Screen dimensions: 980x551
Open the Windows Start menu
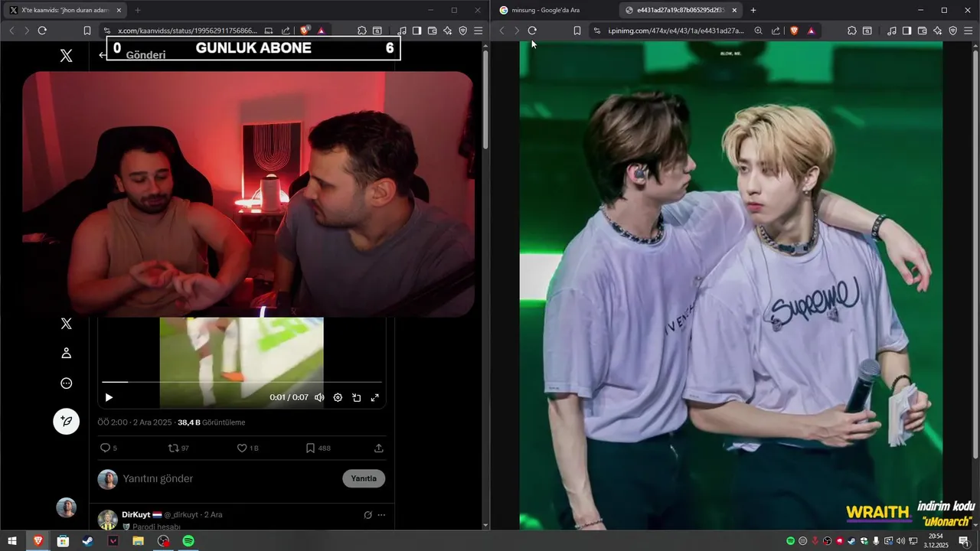pos(12,541)
